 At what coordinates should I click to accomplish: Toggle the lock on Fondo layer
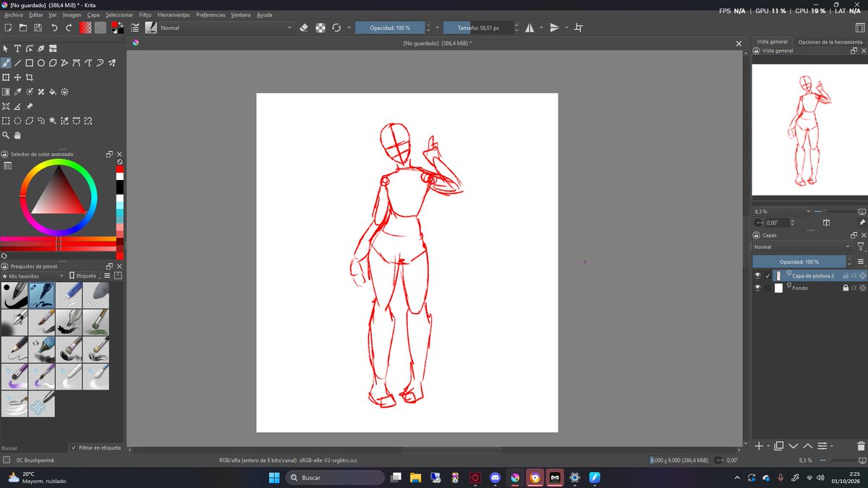click(x=845, y=288)
